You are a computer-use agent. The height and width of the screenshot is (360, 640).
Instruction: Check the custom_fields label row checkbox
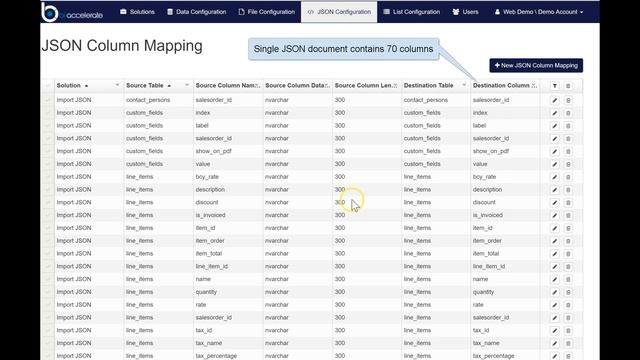click(48, 126)
